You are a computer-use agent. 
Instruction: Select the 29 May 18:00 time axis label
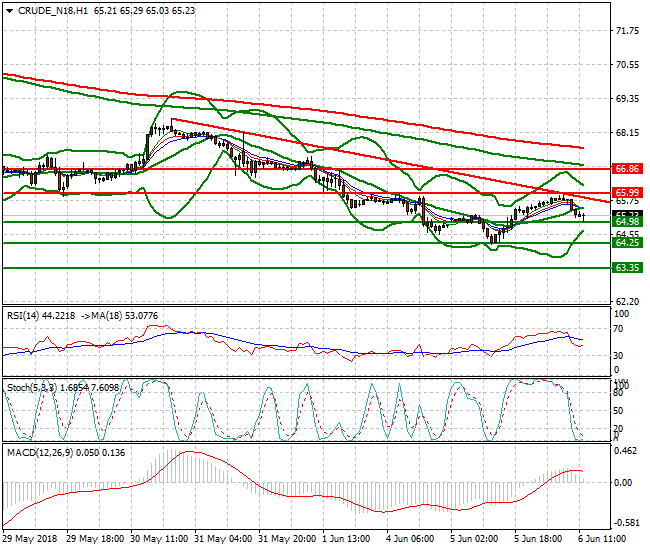pos(95,539)
